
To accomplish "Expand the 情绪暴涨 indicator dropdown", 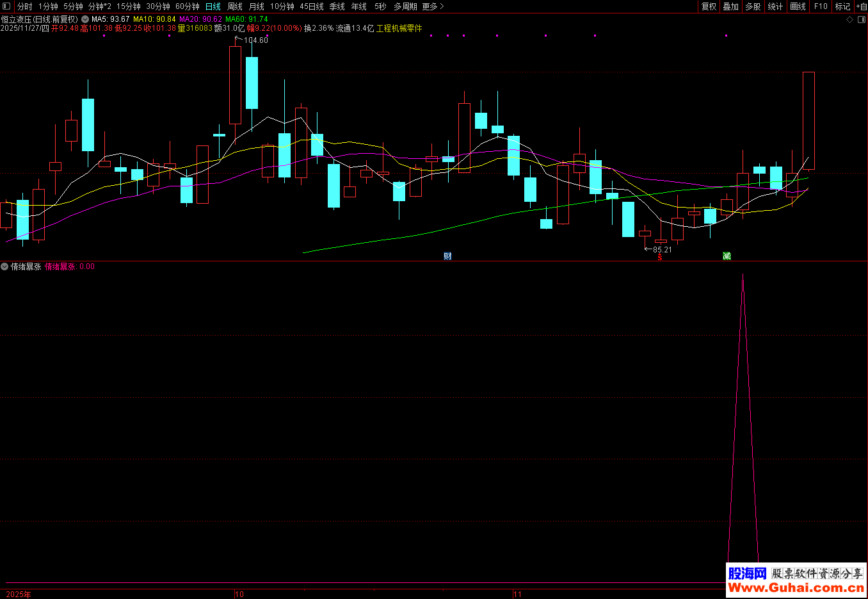I will (x=4, y=267).
